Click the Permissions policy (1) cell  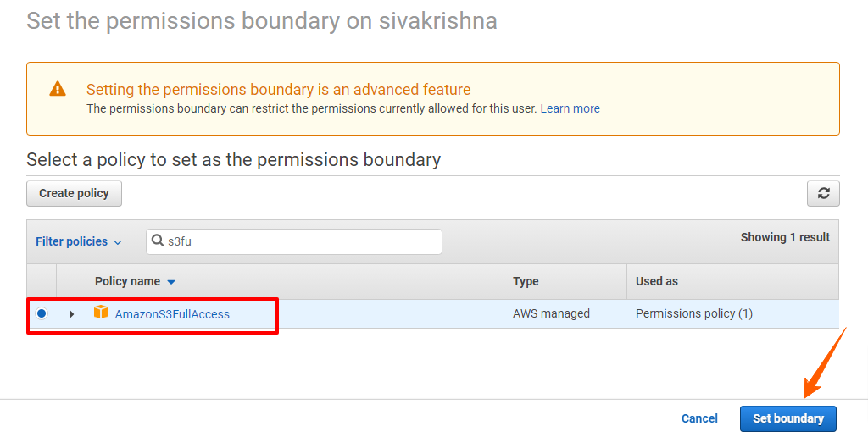[x=694, y=313]
